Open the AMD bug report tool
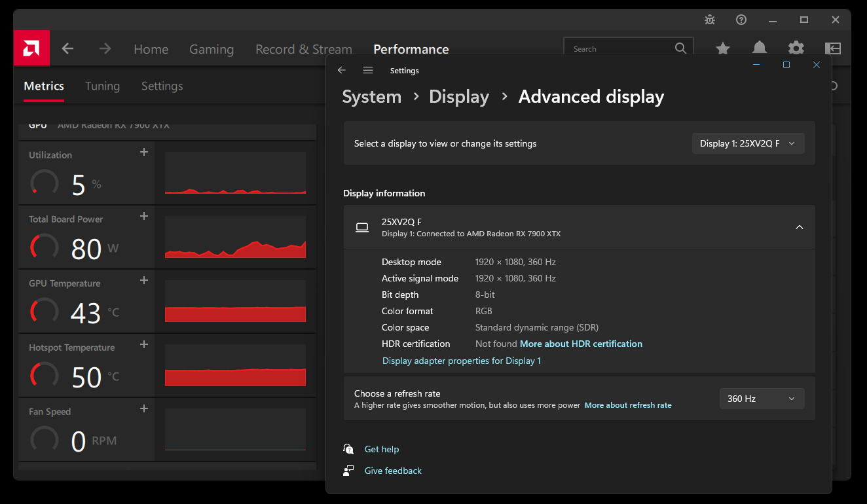The width and height of the screenshot is (867, 504). pos(710,20)
